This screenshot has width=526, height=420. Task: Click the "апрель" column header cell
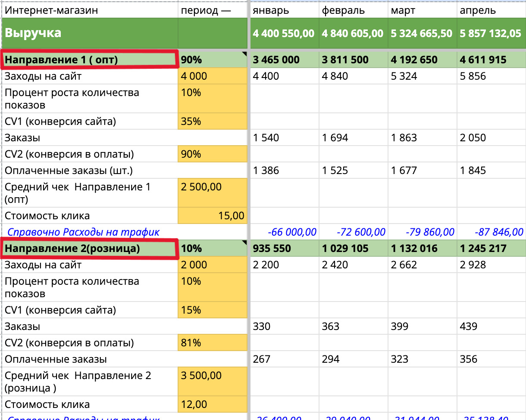click(x=491, y=11)
